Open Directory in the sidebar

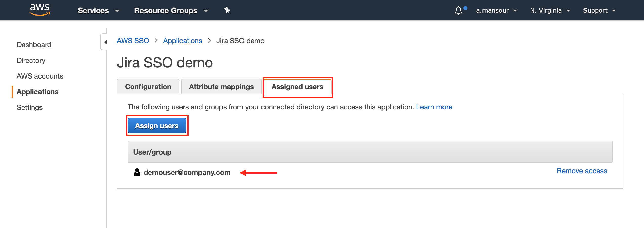coord(31,60)
